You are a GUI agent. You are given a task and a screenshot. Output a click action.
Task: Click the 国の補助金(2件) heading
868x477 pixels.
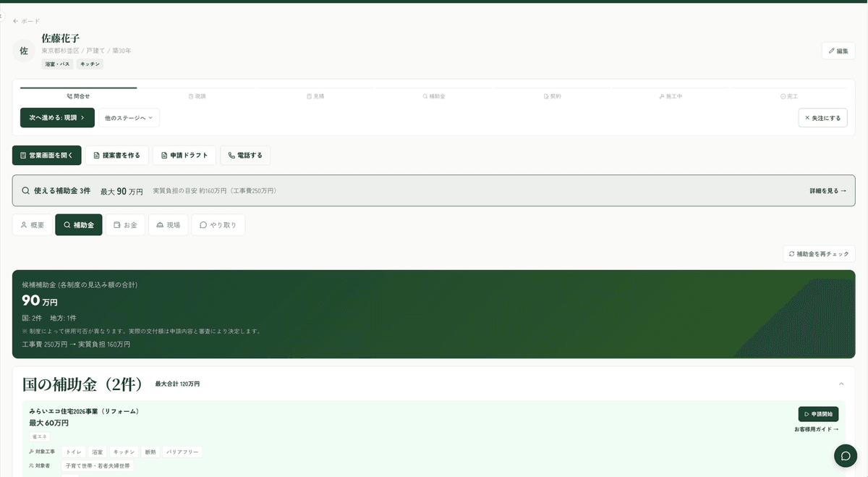(83, 384)
